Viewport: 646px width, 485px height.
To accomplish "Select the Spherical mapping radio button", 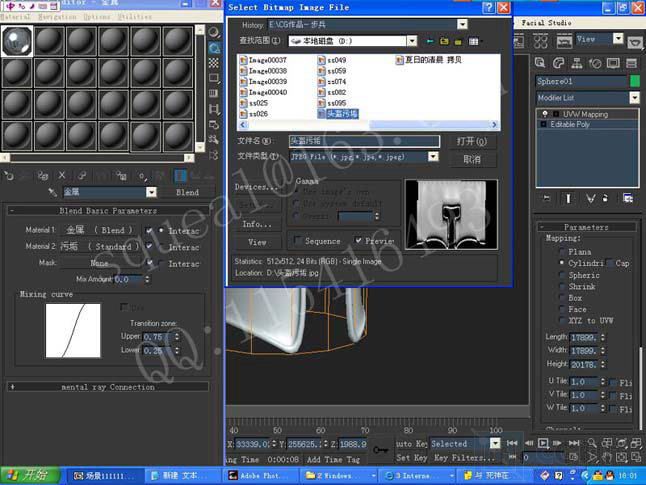I will [562, 275].
